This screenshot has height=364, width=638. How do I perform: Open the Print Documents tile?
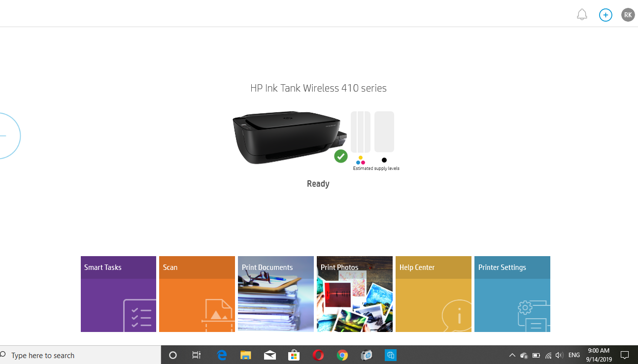(x=276, y=294)
